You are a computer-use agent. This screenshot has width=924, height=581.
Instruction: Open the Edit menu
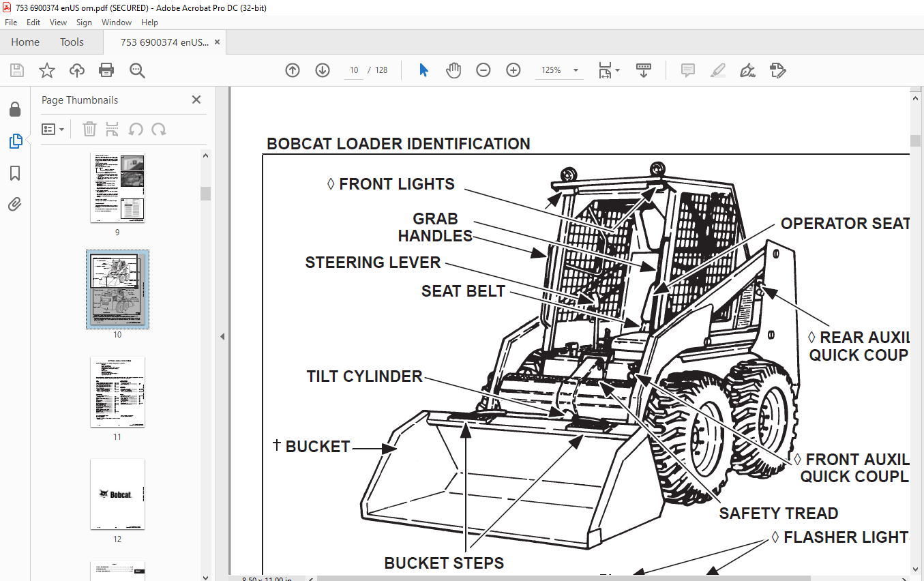33,23
